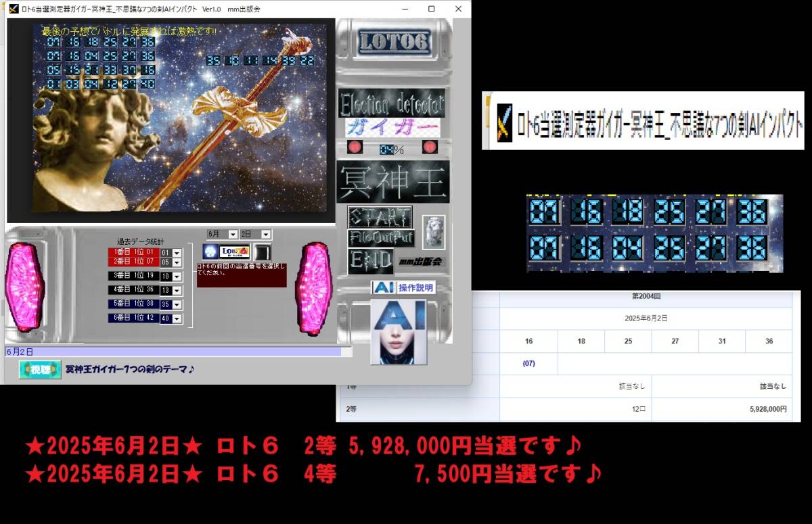Click the 2025年6月2日 date cell
Viewport: 812px width, 524px height.
[x=646, y=318]
